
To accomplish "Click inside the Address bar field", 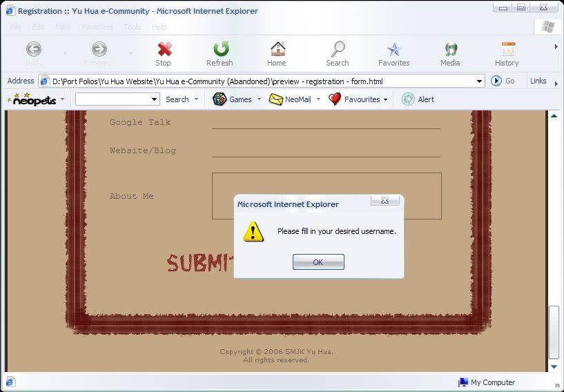I will pos(262,81).
